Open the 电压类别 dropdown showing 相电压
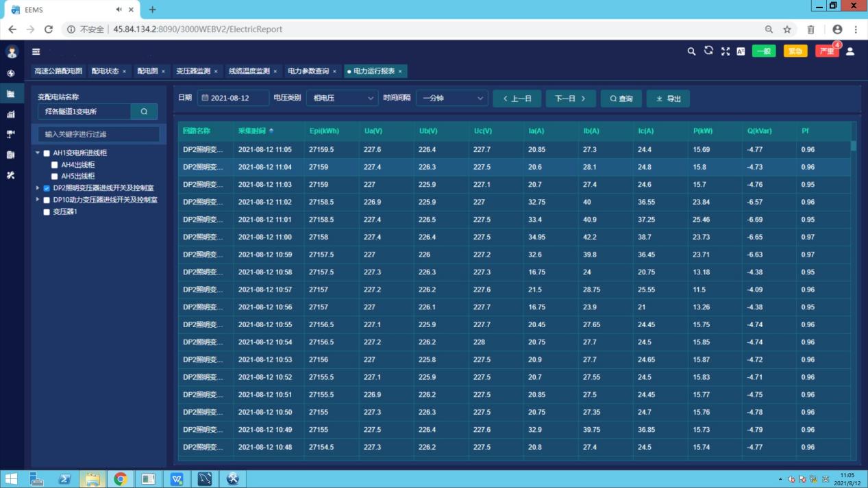Screen dimensions: 868x488 pyautogui.click(x=342, y=99)
